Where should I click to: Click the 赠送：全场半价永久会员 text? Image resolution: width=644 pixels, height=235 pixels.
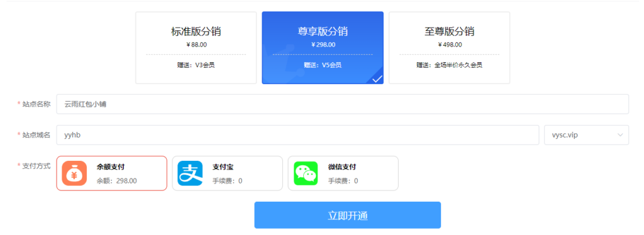[449, 65]
